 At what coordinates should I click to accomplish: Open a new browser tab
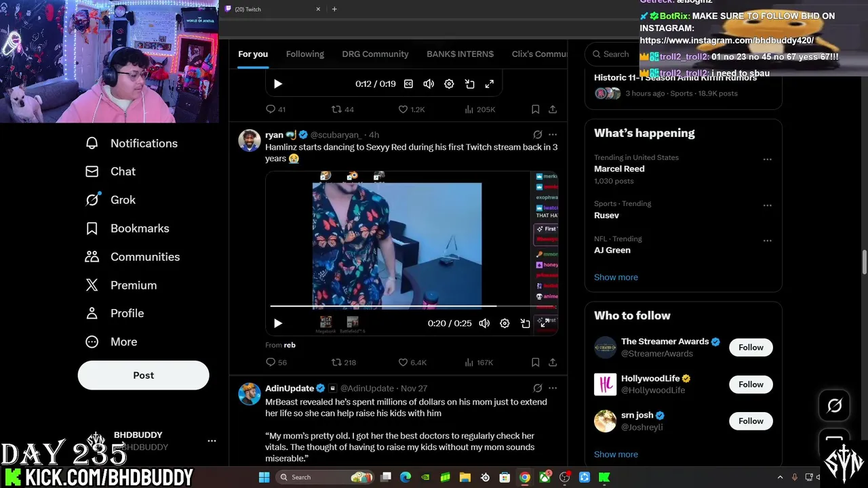point(334,9)
